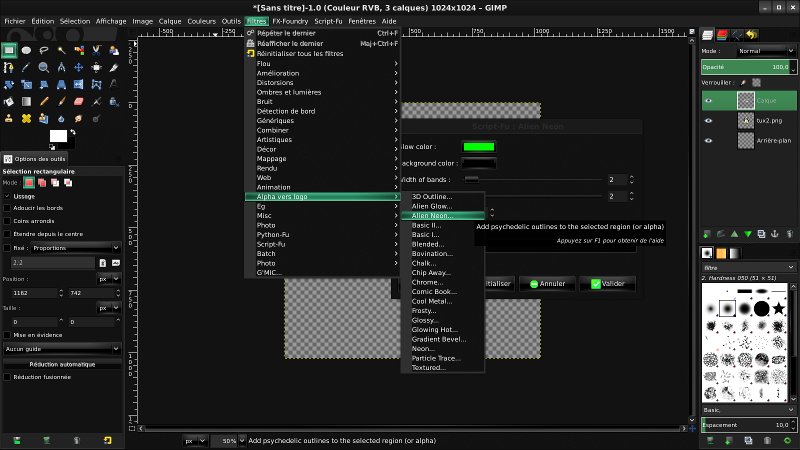The height and width of the screenshot is (450, 800).
Task: Select the Zoom magnifier tool
Action: [x=44, y=67]
